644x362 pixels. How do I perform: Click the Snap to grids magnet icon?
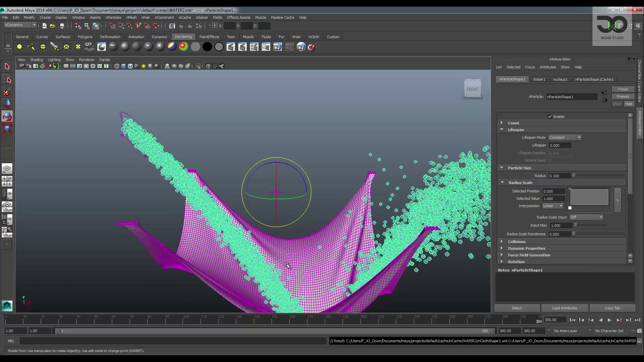click(112, 26)
